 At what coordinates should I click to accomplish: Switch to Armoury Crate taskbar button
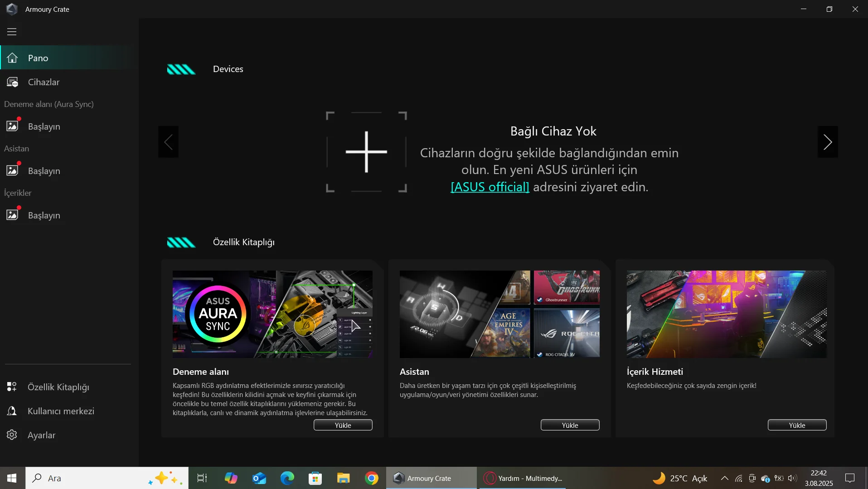pyautogui.click(x=432, y=478)
